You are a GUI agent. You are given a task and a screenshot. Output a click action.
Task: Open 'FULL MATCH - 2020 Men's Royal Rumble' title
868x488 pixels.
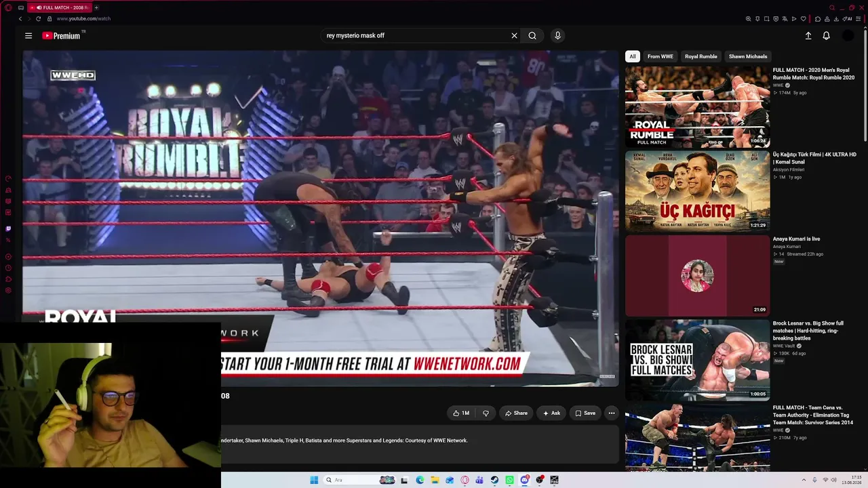814,74
